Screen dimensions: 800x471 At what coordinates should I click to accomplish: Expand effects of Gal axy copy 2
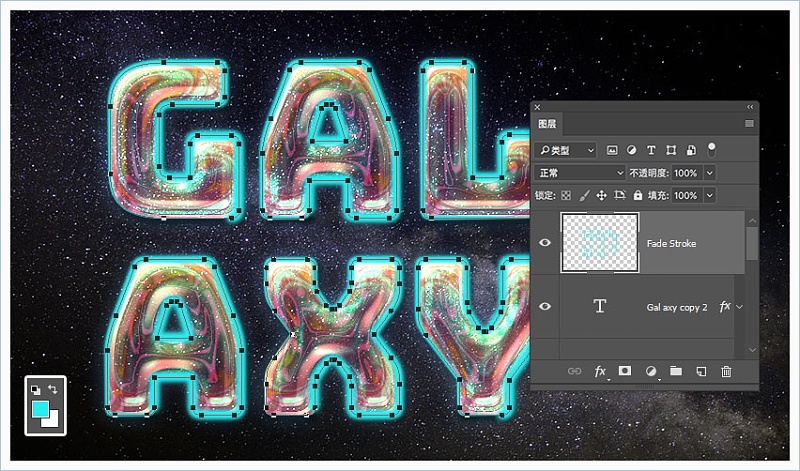click(739, 306)
